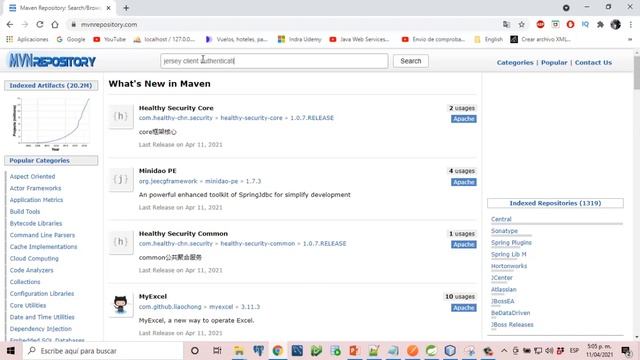Open the blue IQ extension icon

click(x=585, y=24)
